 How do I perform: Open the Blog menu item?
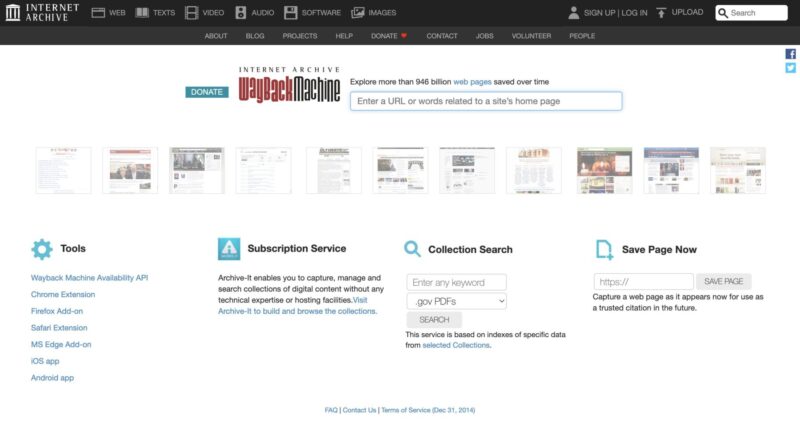click(x=255, y=36)
